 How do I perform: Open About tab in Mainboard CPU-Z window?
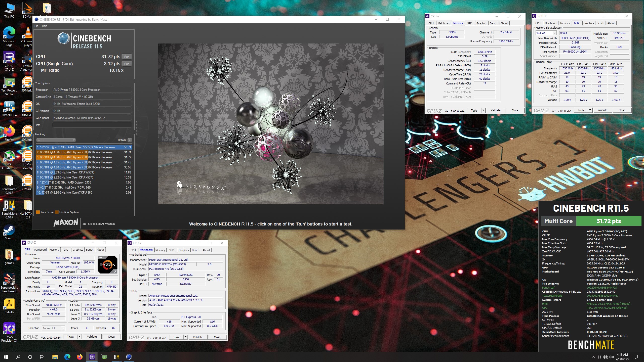(206, 250)
